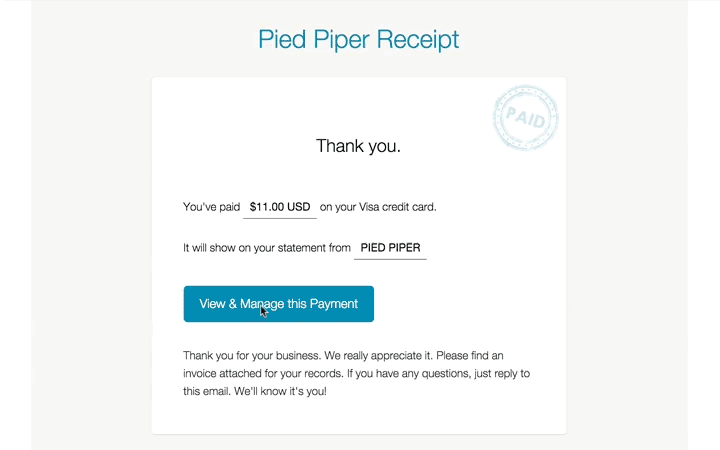Click "Please find an" at the first line's end
Screen dimensions: 720x450
coord(470,356)
